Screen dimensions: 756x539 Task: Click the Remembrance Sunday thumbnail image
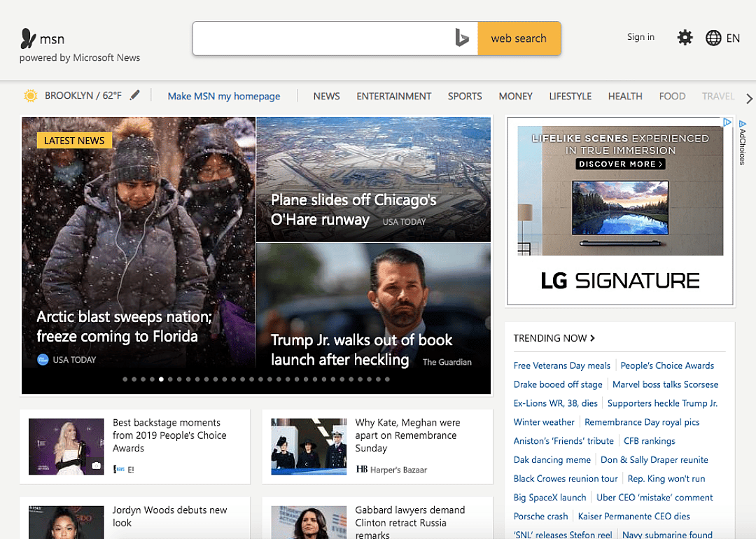pos(309,447)
